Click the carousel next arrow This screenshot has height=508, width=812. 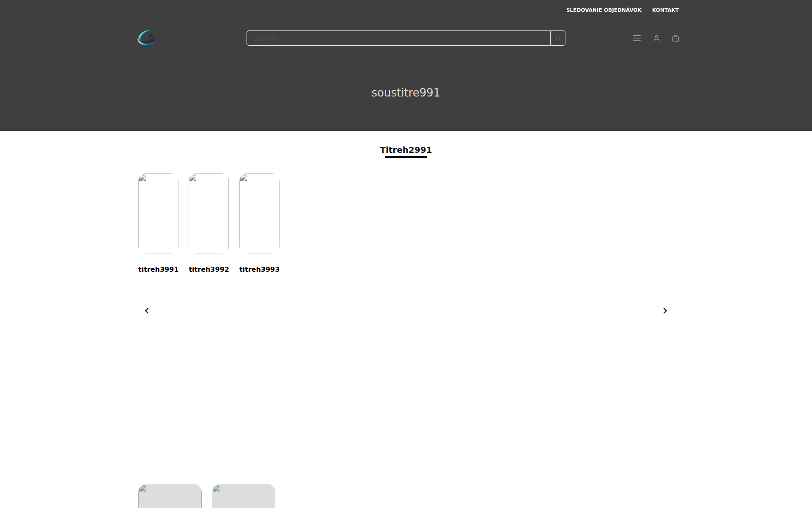pos(665,311)
